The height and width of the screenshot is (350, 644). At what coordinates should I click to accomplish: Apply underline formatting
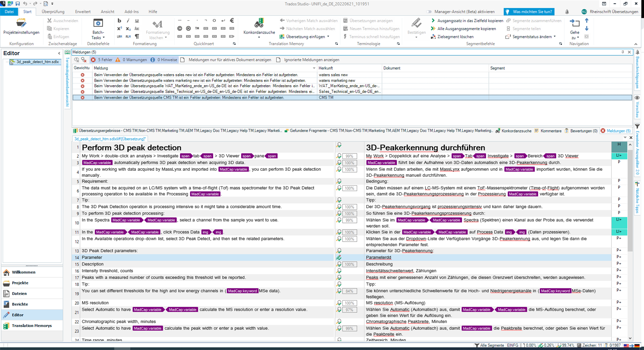pyautogui.click(x=137, y=21)
